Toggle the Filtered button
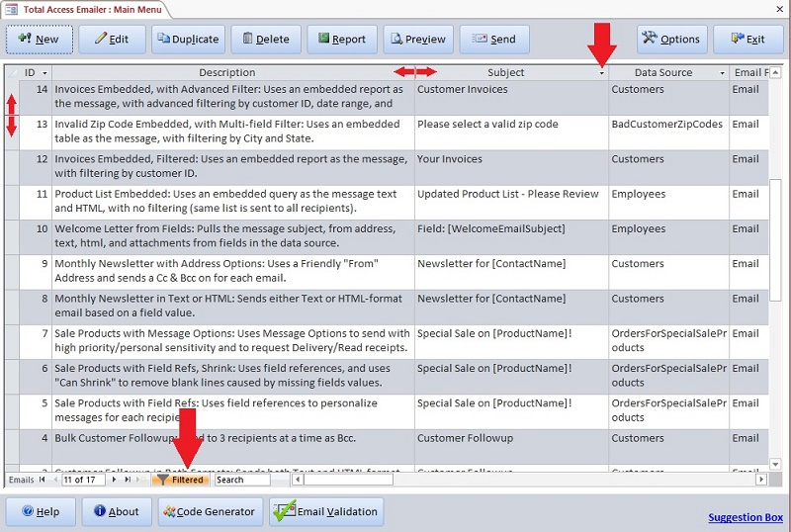The image size is (791, 532). coord(180,480)
